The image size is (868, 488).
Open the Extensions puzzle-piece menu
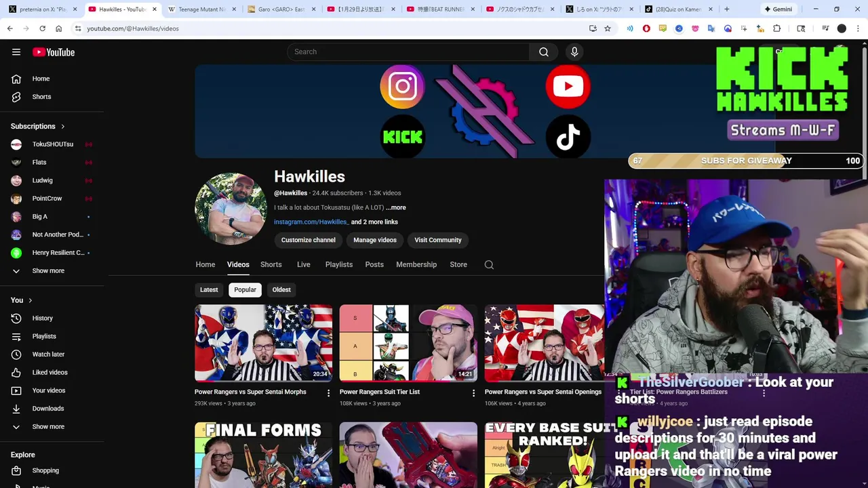pos(777,28)
